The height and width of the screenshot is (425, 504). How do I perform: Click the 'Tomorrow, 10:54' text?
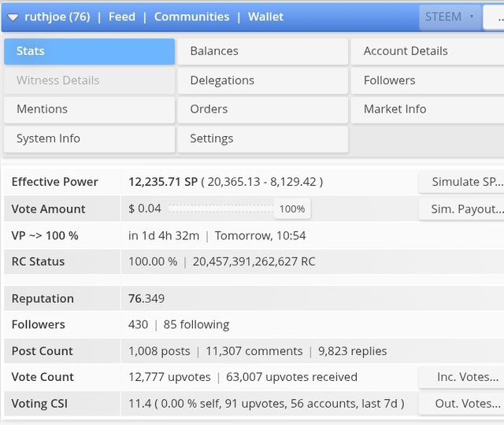(260, 236)
